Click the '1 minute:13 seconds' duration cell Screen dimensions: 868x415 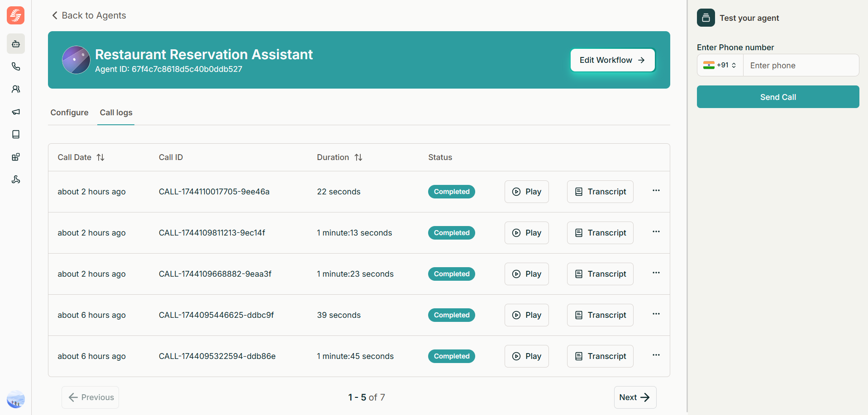click(x=354, y=233)
